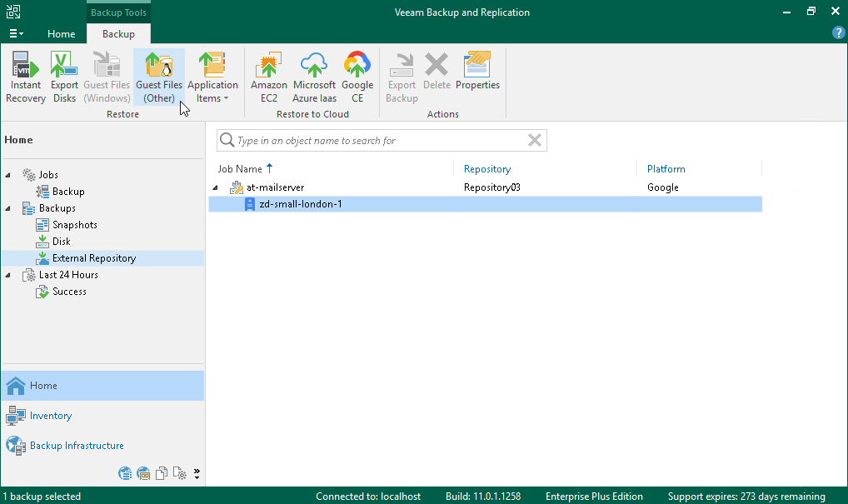Maximize or restore the Veeam window
Screen dimensions: 848x504
pyautogui.click(x=811, y=12)
